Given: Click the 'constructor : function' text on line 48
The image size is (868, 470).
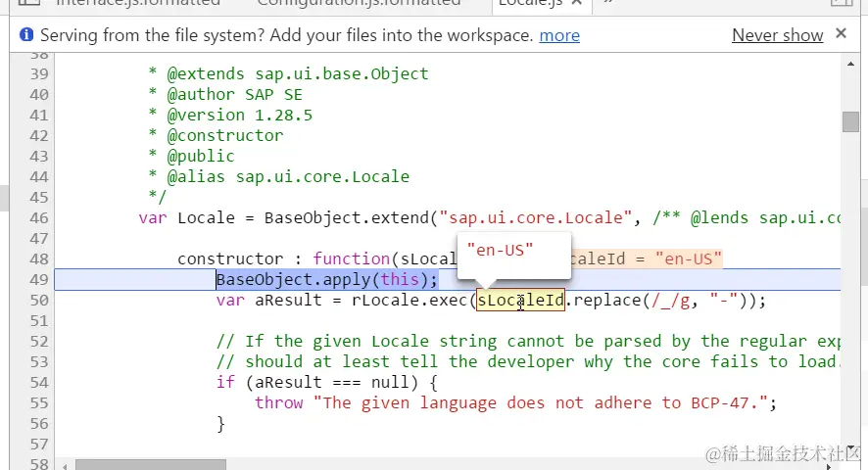Looking at the screenshot, I should (284, 259).
